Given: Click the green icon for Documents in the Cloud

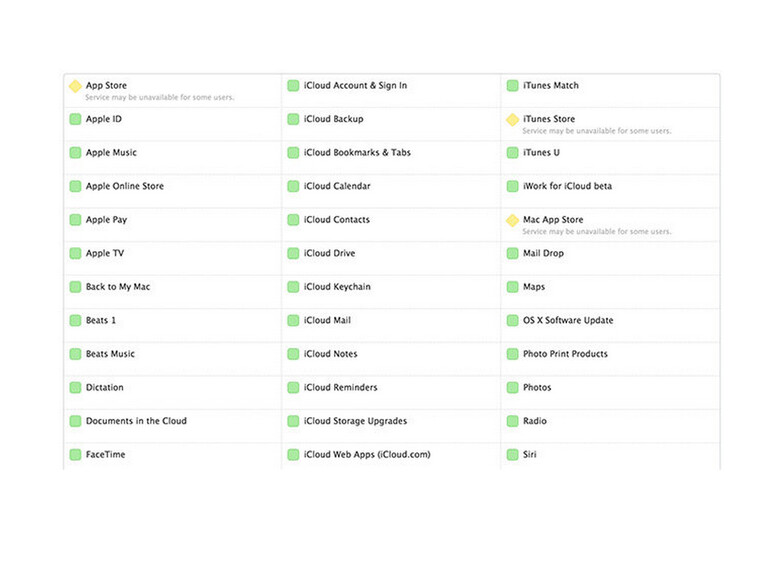Looking at the screenshot, I should coord(75,421).
